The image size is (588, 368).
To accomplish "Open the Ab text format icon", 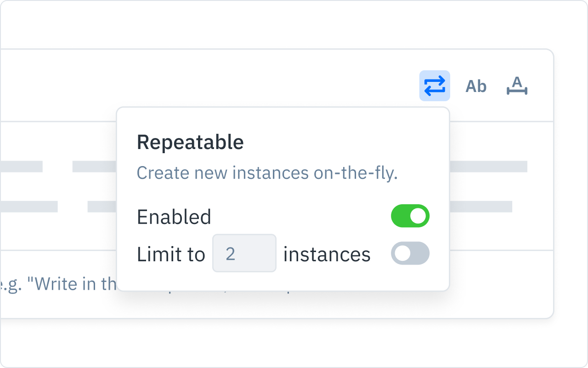I will 476,86.
